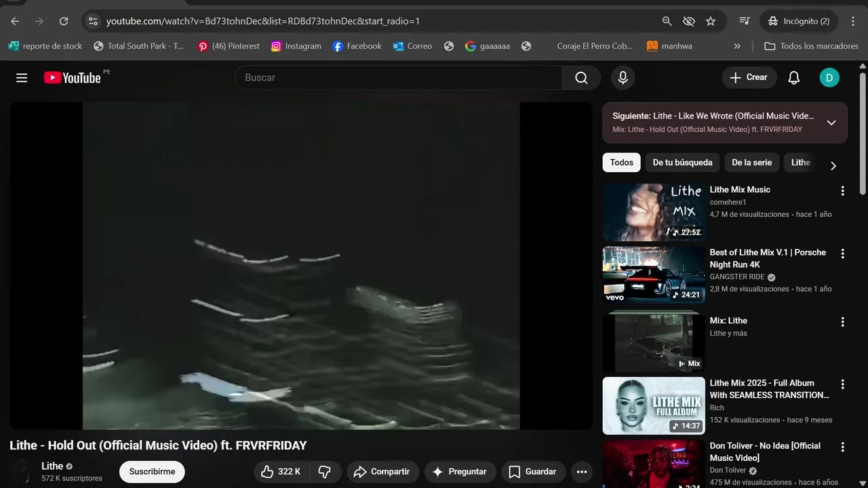This screenshot has height=488, width=868.
Task: Select the Todos filter chip
Action: pos(621,163)
